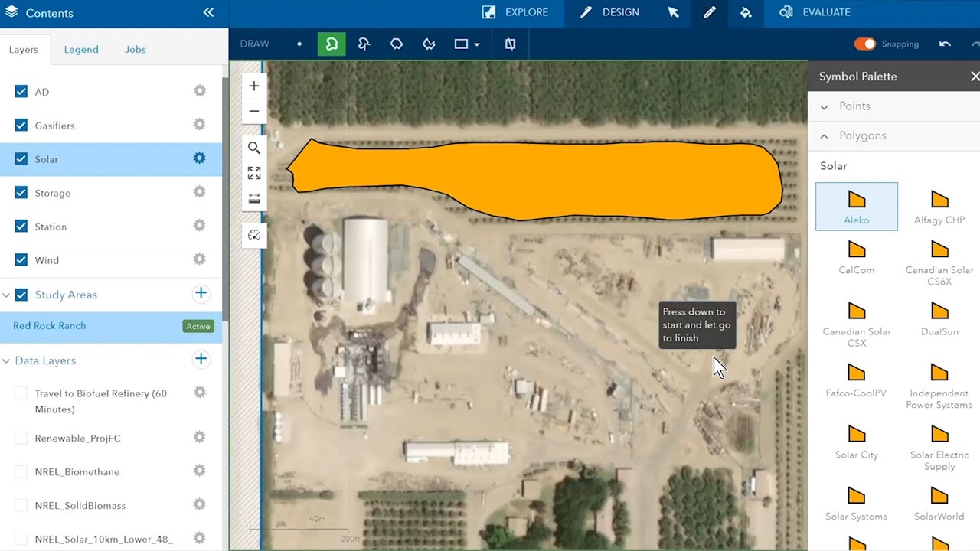Click the orange solar polygon on the map

pyautogui.click(x=536, y=180)
